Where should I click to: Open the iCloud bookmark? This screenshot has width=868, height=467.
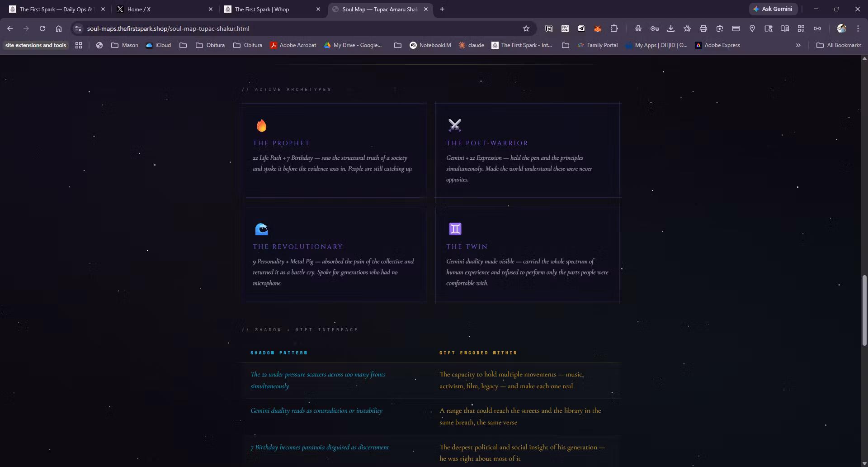coord(158,45)
